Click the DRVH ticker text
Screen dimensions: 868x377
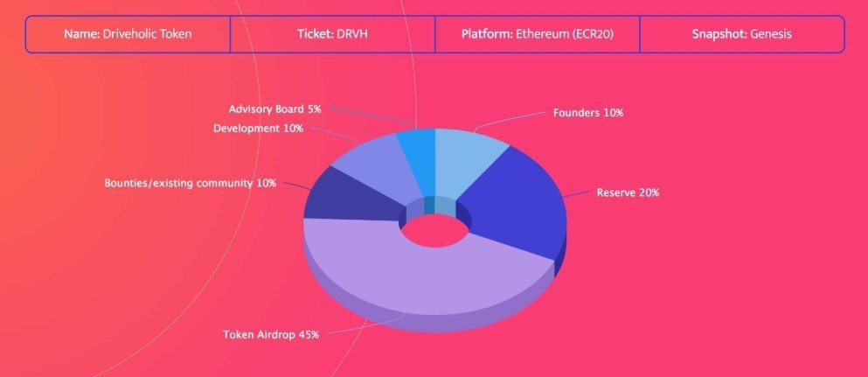[352, 34]
